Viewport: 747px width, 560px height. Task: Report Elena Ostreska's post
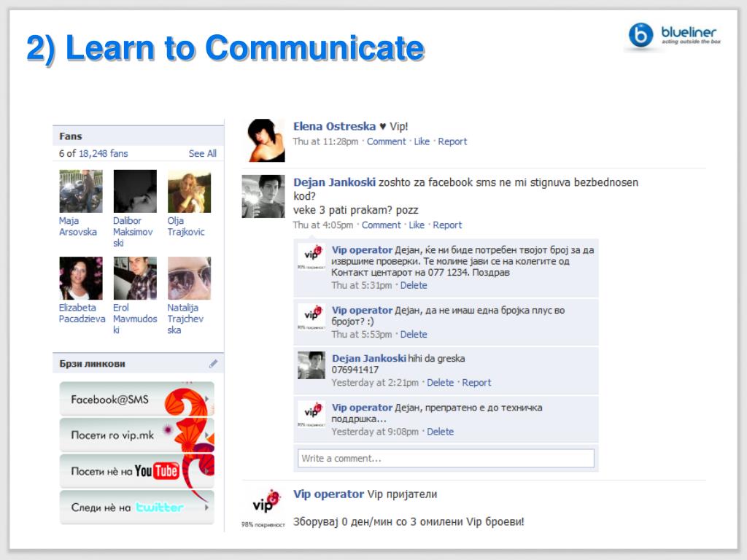[x=452, y=141]
